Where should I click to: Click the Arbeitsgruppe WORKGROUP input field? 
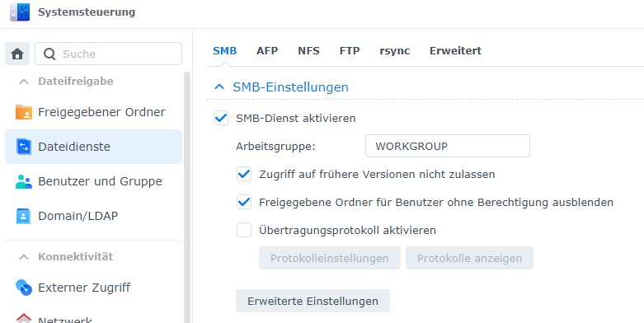tap(447, 146)
